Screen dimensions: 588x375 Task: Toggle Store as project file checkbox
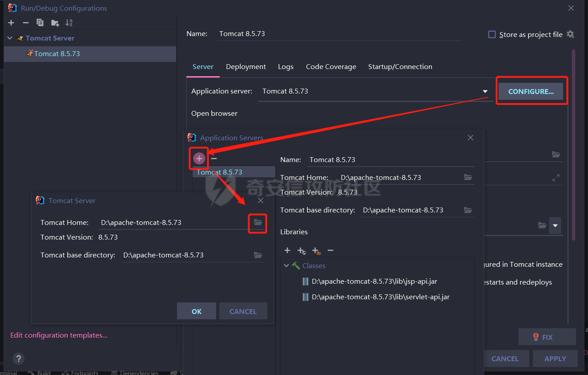[x=492, y=34]
